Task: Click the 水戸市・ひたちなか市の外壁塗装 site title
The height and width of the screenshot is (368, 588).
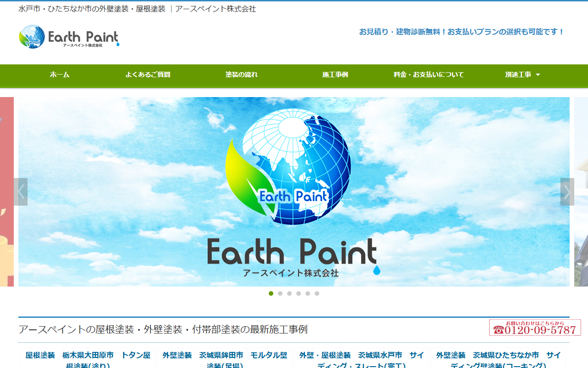Action: 137,9
